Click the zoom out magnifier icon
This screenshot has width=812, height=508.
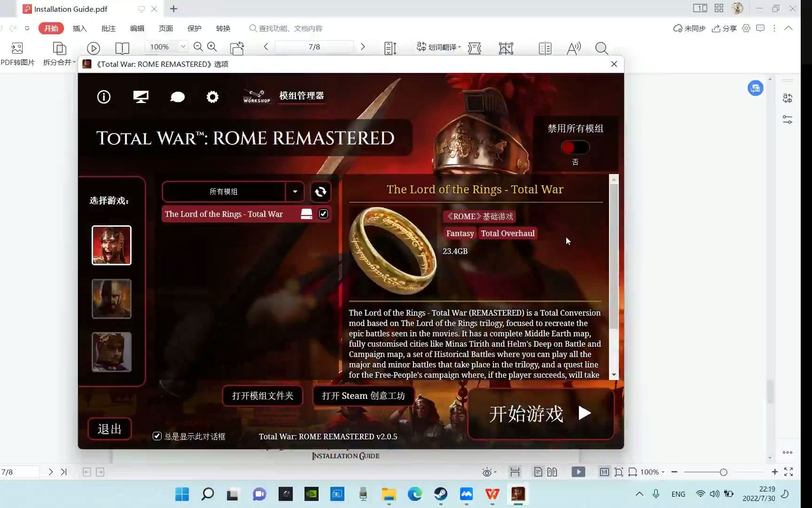click(x=198, y=47)
